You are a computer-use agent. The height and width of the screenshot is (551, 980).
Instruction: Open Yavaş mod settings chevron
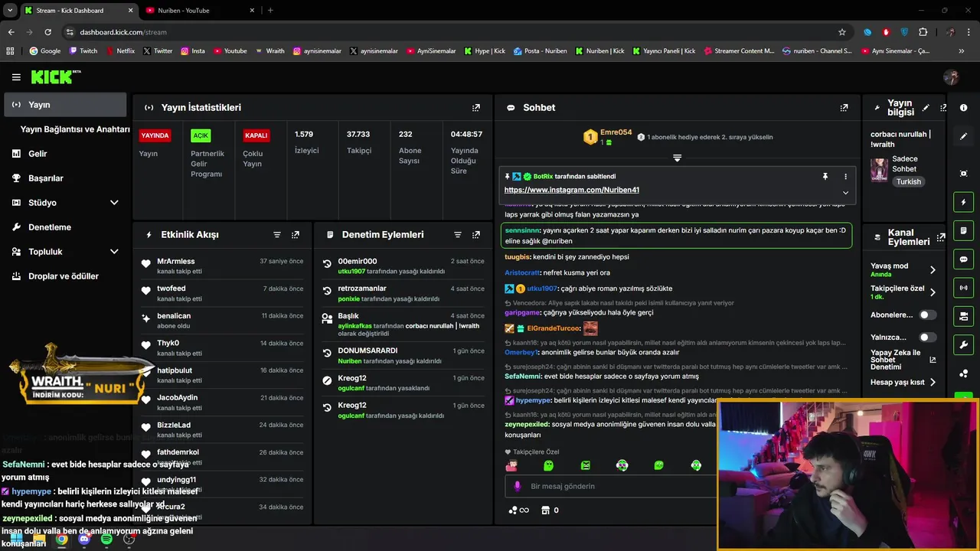click(x=933, y=270)
